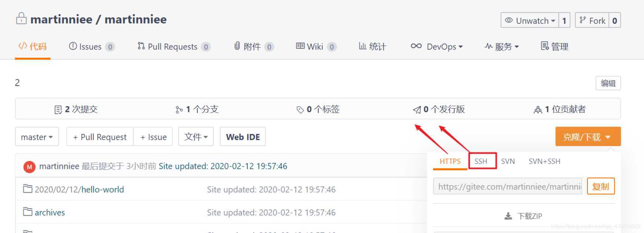Viewport: 644px width, 233px height.
Task: Click the 服务 pulse icon
Action: coord(489,46)
